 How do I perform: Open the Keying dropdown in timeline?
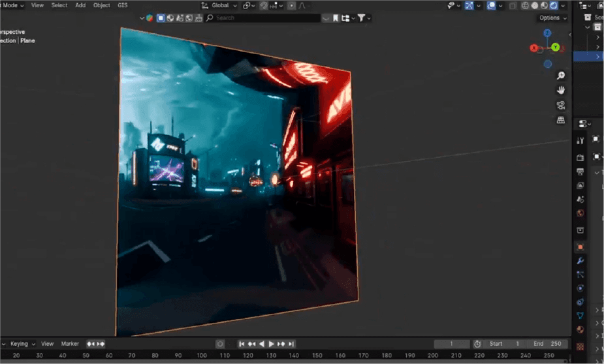coord(23,344)
